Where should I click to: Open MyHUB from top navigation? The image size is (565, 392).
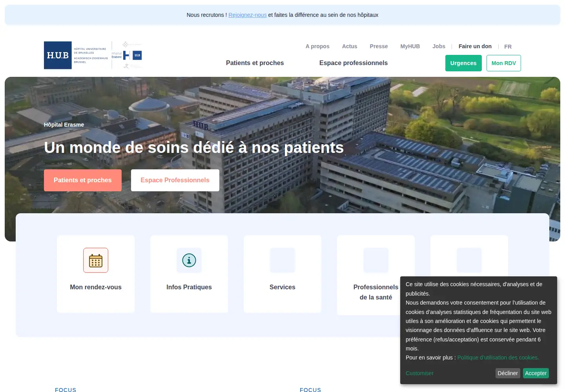click(x=410, y=46)
